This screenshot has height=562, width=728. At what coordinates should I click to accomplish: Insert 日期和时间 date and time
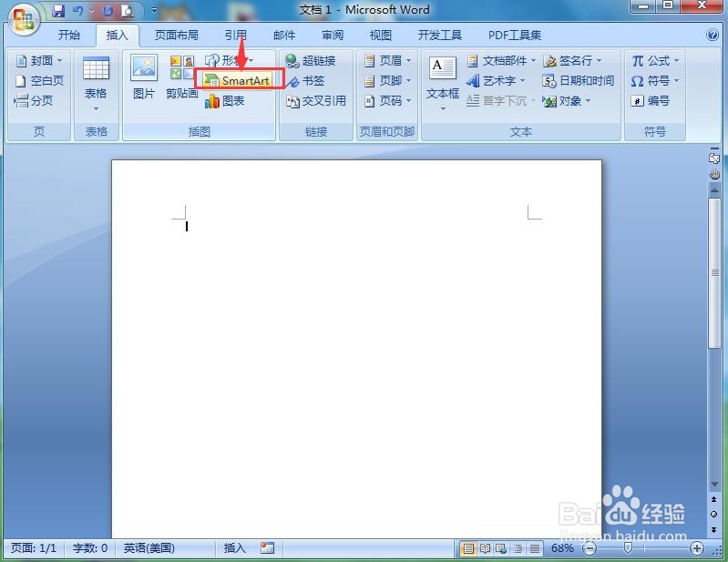(x=578, y=81)
